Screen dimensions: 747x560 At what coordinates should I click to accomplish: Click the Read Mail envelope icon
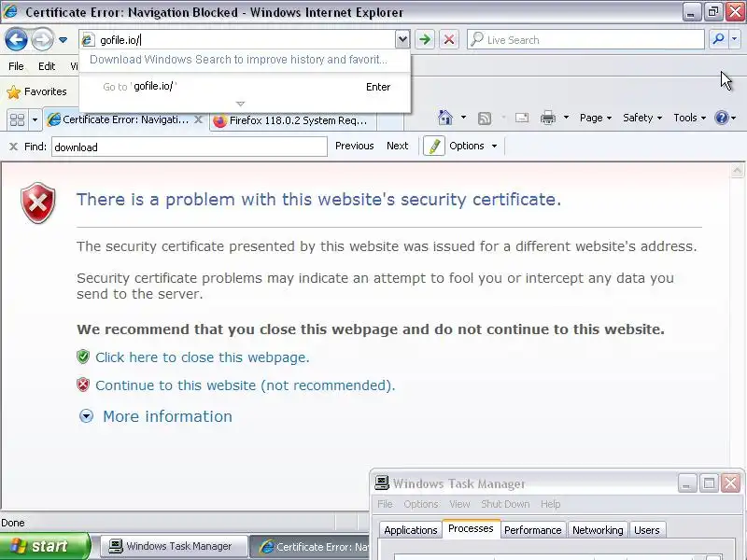click(522, 118)
